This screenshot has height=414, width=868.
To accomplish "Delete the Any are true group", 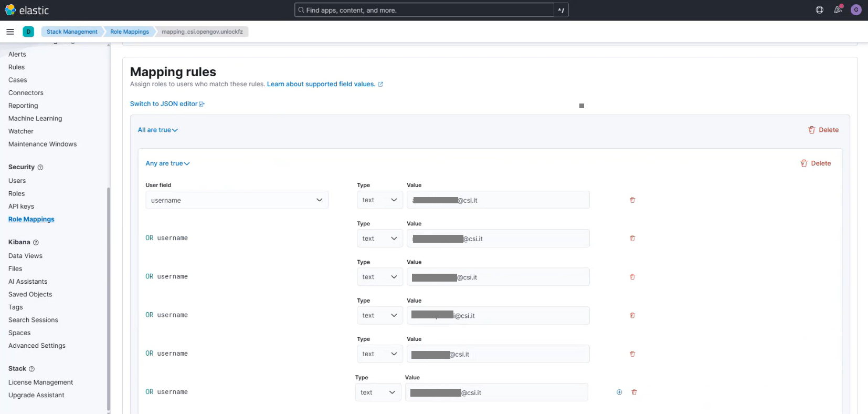I will click(x=816, y=163).
